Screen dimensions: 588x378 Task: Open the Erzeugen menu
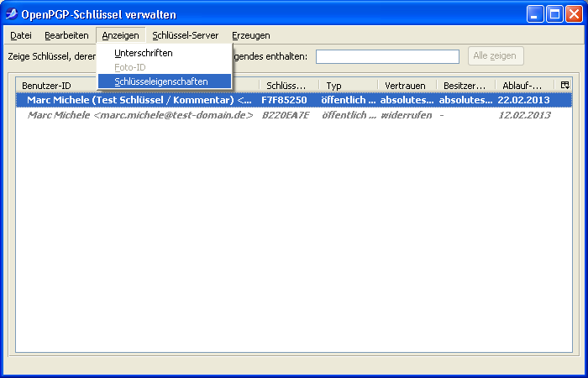click(x=251, y=35)
